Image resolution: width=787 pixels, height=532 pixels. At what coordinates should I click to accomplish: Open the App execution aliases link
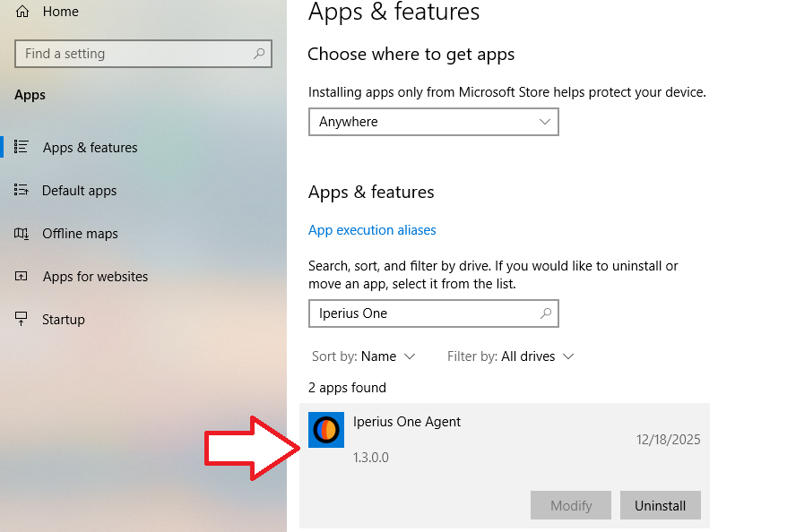tap(372, 230)
